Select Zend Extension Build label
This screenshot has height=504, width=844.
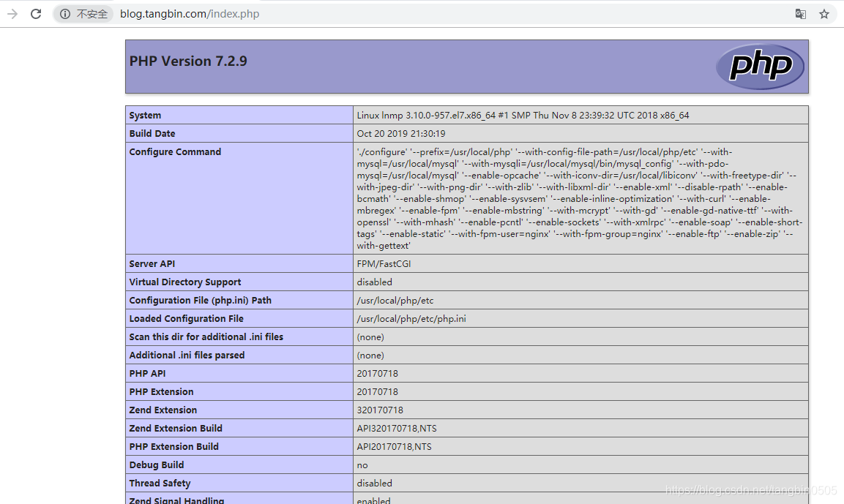(x=176, y=428)
